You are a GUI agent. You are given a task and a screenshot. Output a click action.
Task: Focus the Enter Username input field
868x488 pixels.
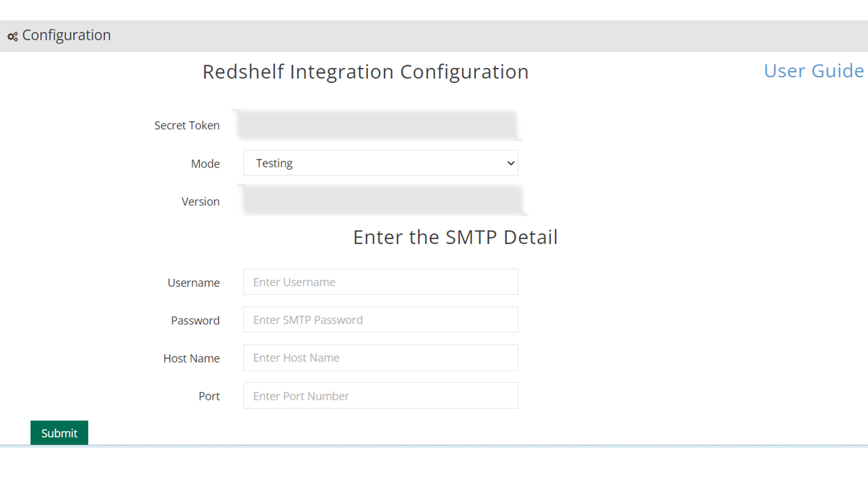point(381,282)
